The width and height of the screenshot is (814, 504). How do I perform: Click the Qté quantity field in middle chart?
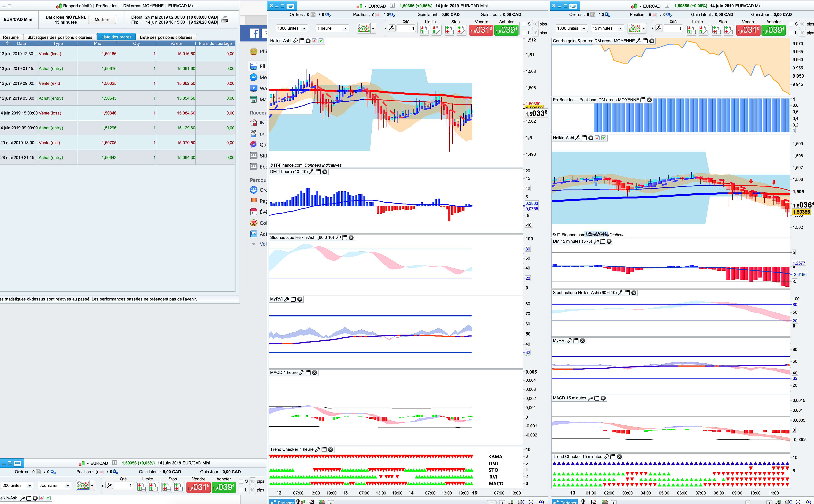coord(406,28)
